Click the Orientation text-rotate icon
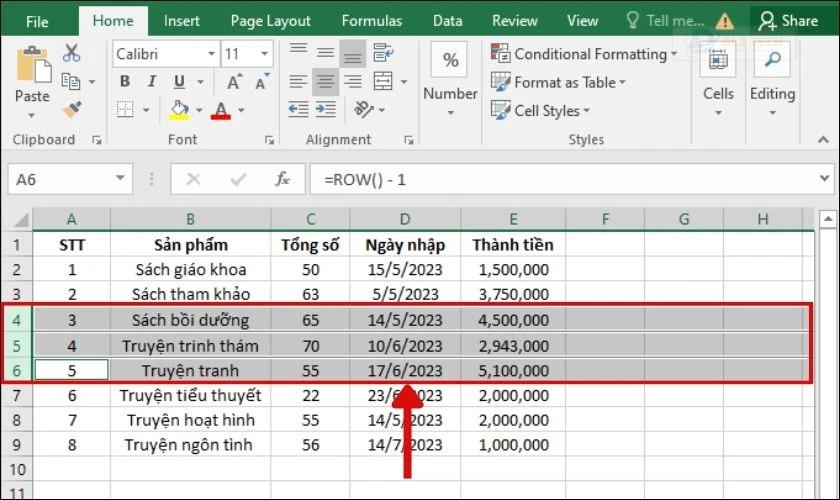 point(364,109)
